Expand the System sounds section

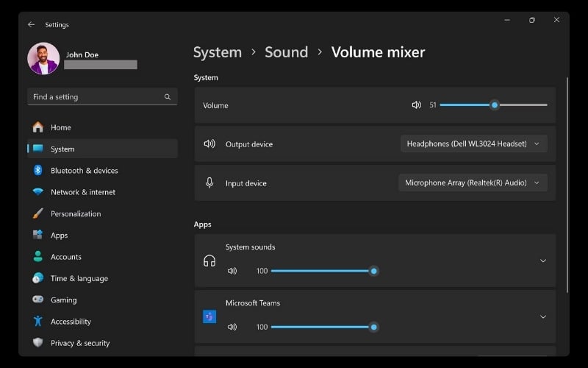543,261
